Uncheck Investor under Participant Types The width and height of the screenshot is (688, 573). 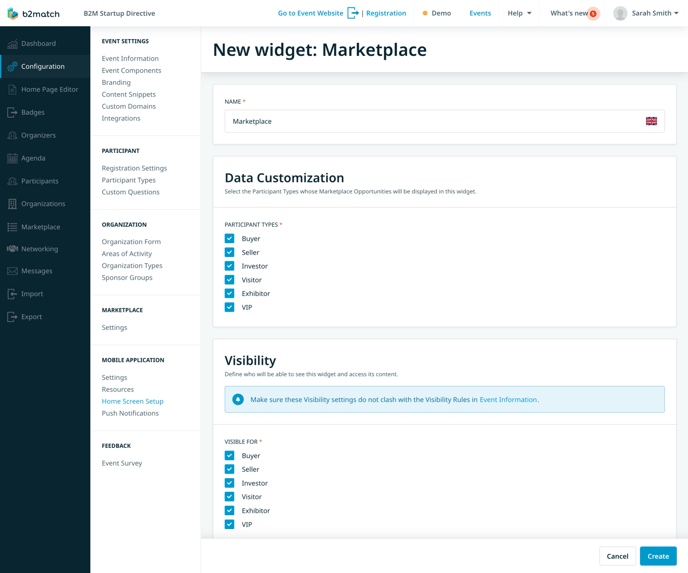coord(229,266)
